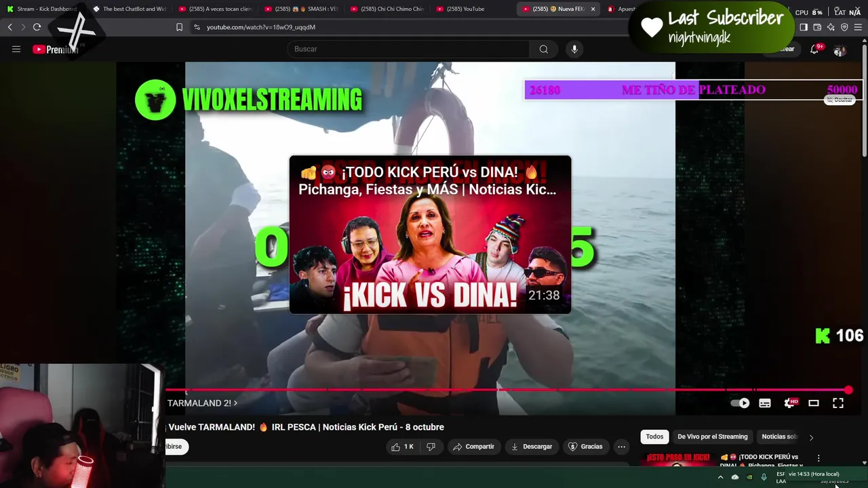Open the YouTube hamburger guide menu
The image size is (868, 488).
(x=16, y=49)
